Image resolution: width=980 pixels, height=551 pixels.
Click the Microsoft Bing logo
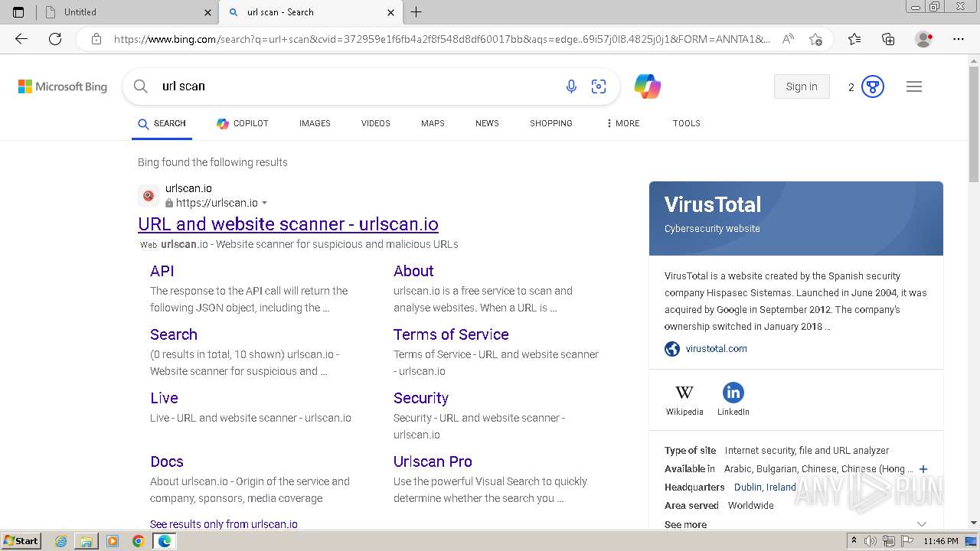(63, 86)
